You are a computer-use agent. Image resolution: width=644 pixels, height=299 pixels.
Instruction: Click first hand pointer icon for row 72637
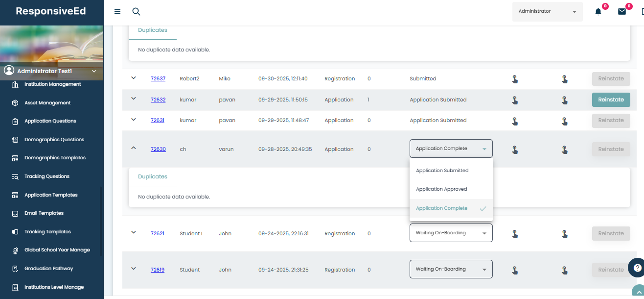tap(515, 79)
